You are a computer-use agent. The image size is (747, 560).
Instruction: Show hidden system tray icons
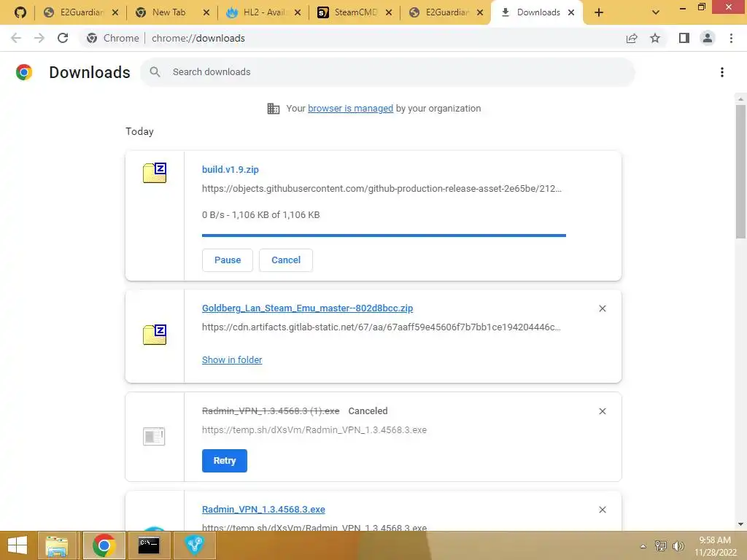coord(643,545)
